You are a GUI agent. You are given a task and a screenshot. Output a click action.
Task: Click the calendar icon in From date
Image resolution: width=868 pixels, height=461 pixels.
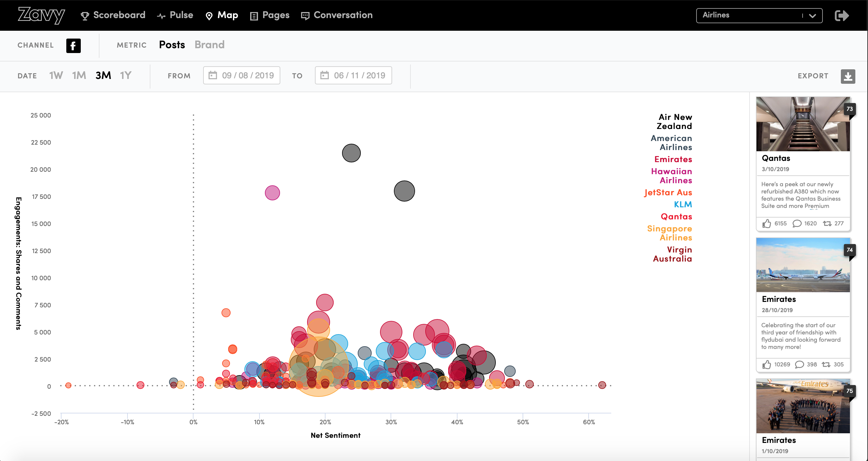[212, 75]
